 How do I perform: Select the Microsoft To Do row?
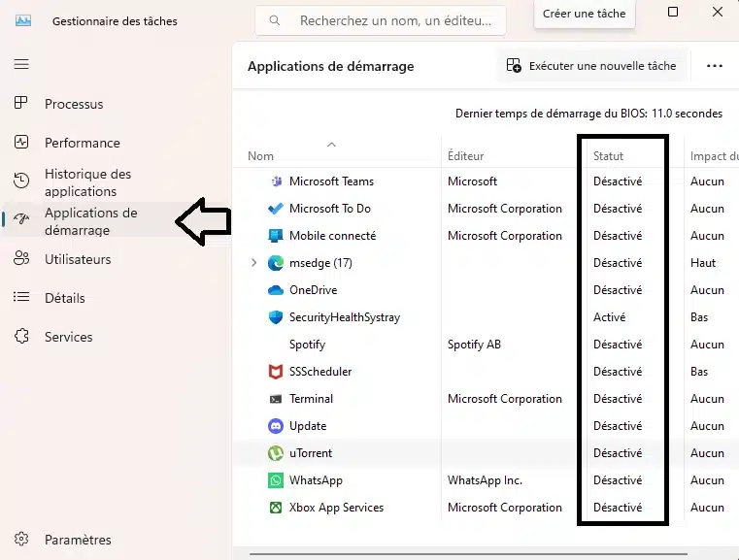pyautogui.click(x=486, y=208)
